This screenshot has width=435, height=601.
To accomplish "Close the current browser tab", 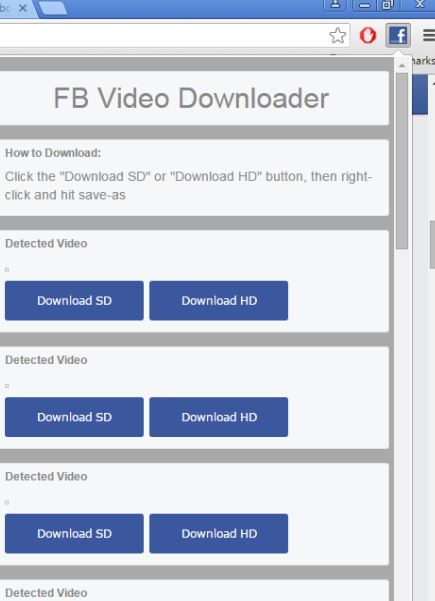I will point(23,8).
